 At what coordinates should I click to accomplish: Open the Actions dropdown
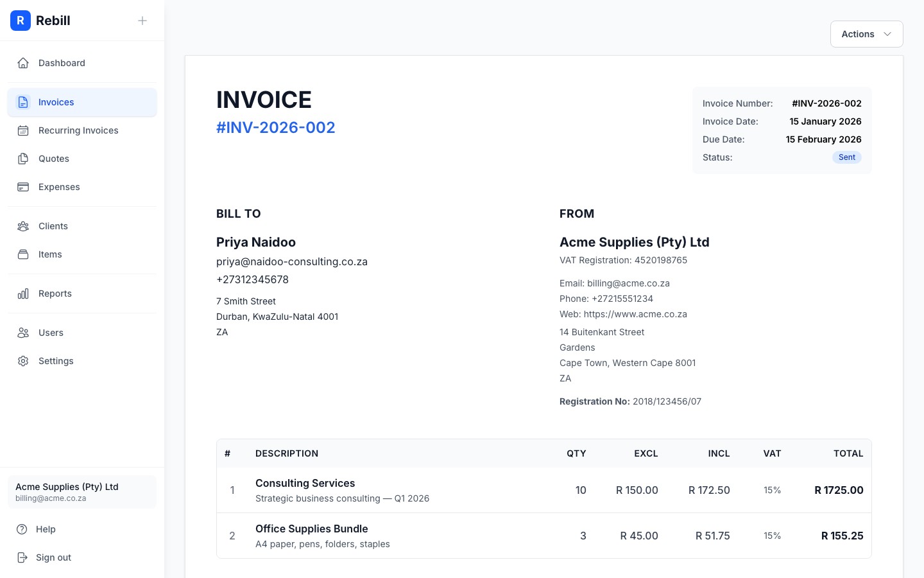pos(858,34)
